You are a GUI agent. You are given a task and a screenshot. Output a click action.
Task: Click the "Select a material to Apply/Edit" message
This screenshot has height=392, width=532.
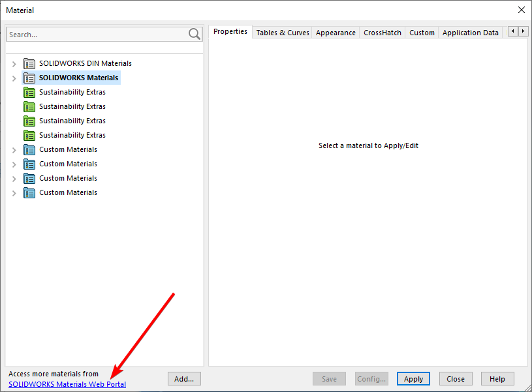click(x=368, y=145)
